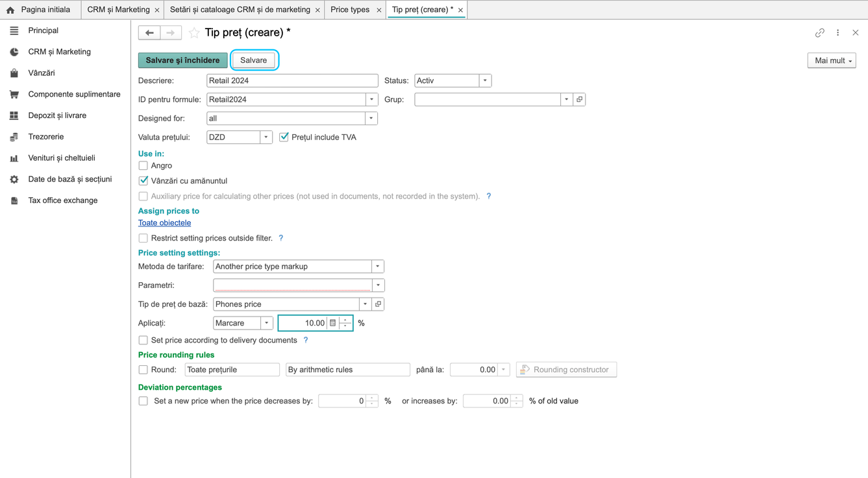The image size is (868, 478).
Task: Open the Tip de preț de bază item
Action: (x=378, y=304)
